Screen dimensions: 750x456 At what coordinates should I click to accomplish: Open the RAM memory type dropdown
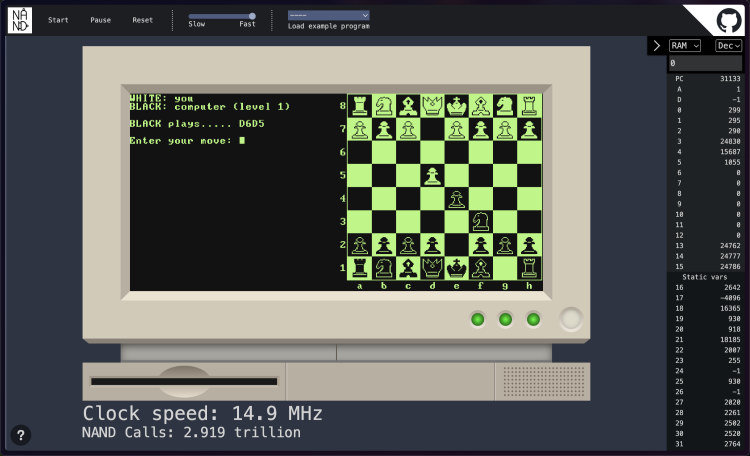(685, 46)
